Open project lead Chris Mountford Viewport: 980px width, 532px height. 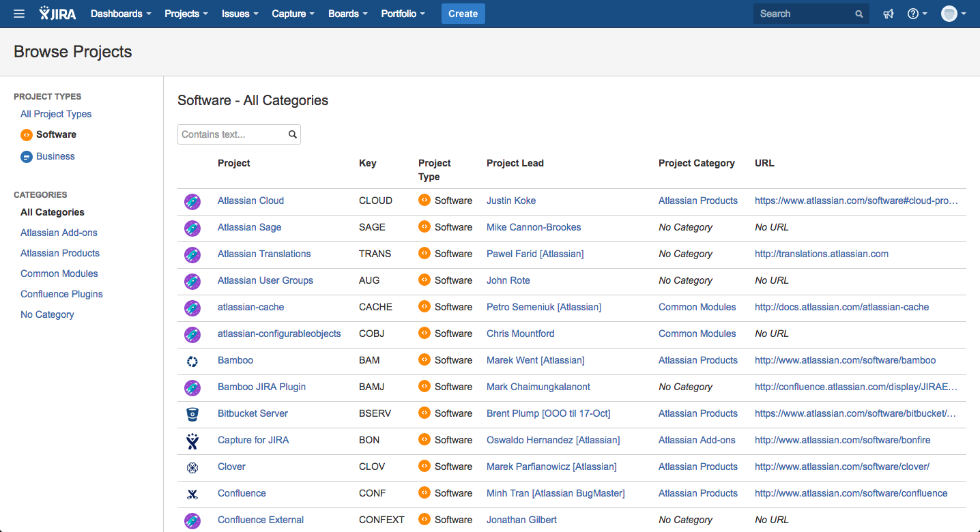[521, 334]
